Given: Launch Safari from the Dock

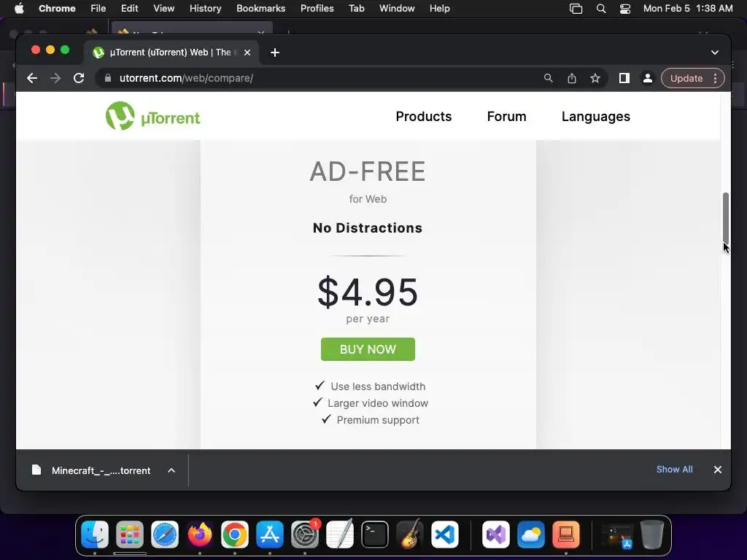Looking at the screenshot, I should (165, 534).
